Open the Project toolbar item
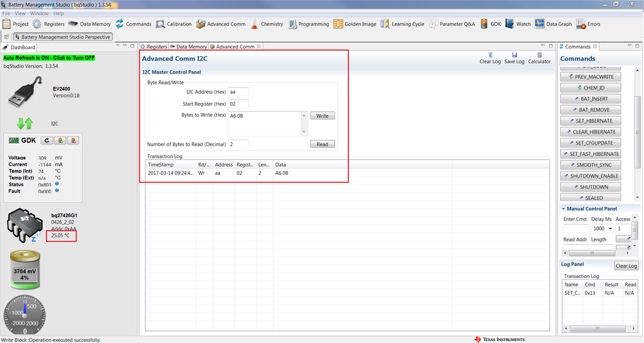Image resolution: width=644 pixels, height=343 pixels. [16, 24]
